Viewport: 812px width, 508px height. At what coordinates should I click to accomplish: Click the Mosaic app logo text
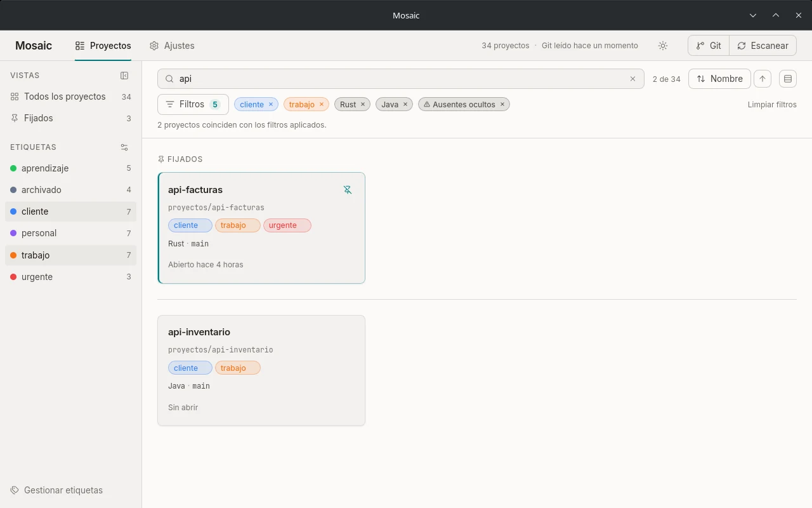pyautogui.click(x=34, y=46)
